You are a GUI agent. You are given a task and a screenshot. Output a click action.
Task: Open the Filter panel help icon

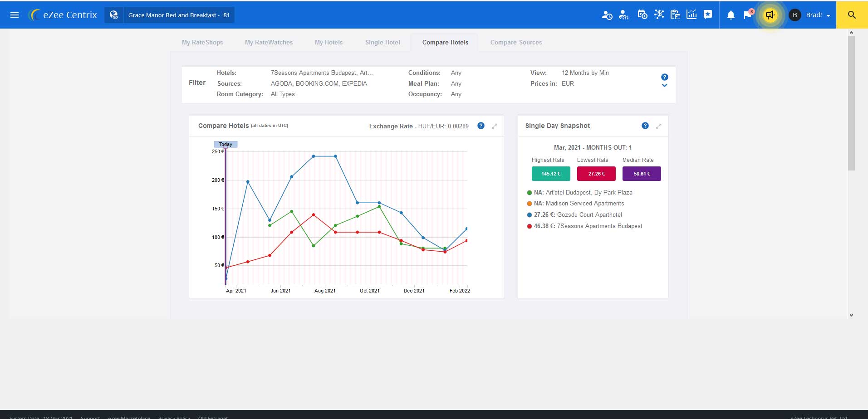tap(664, 77)
